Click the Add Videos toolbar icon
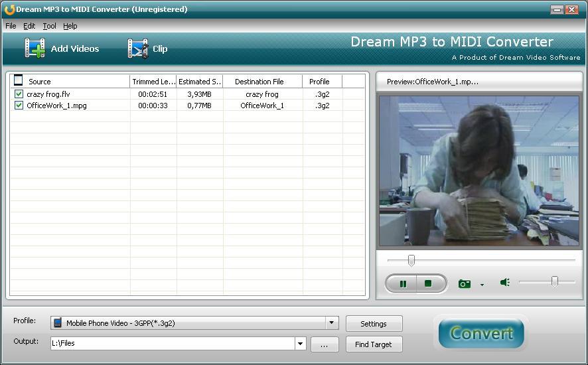This screenshot has width=588, height=365. pos(35,48)
